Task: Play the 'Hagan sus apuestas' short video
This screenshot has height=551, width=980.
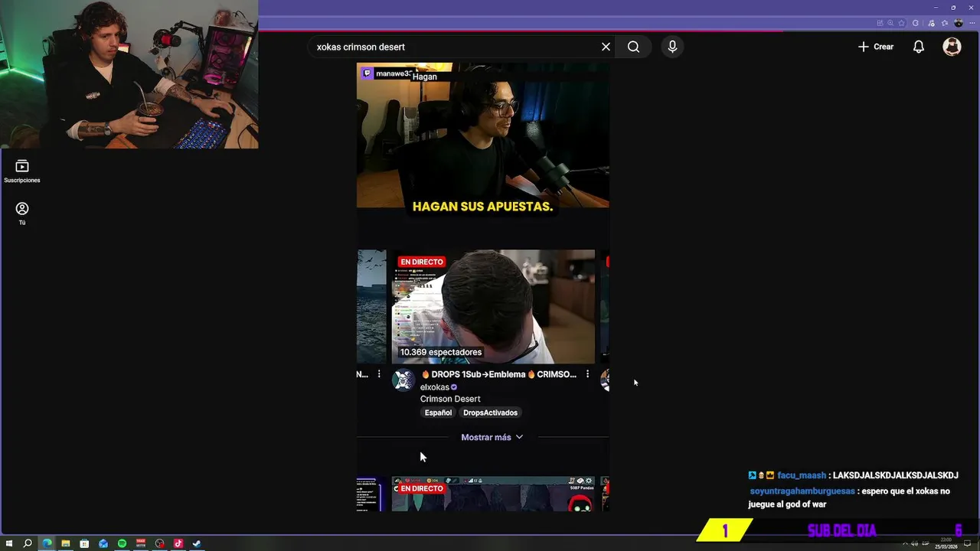Action: coord(483,135)
